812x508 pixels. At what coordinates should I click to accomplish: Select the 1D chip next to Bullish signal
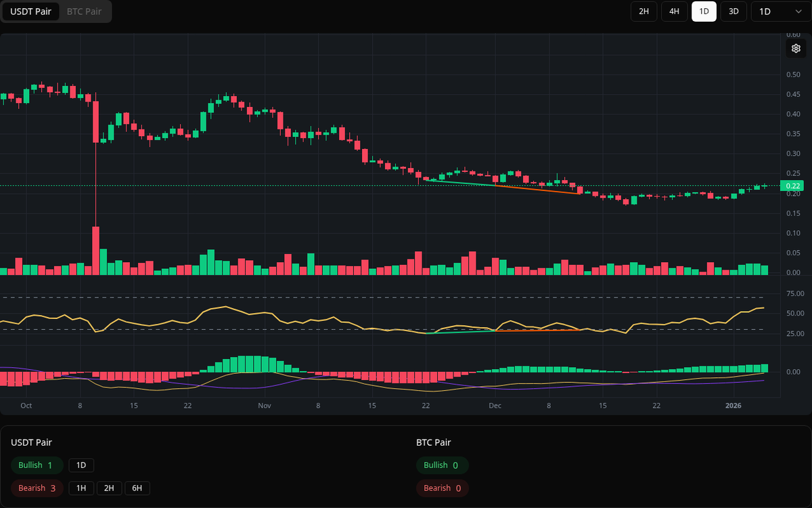(x=81, y=465)
